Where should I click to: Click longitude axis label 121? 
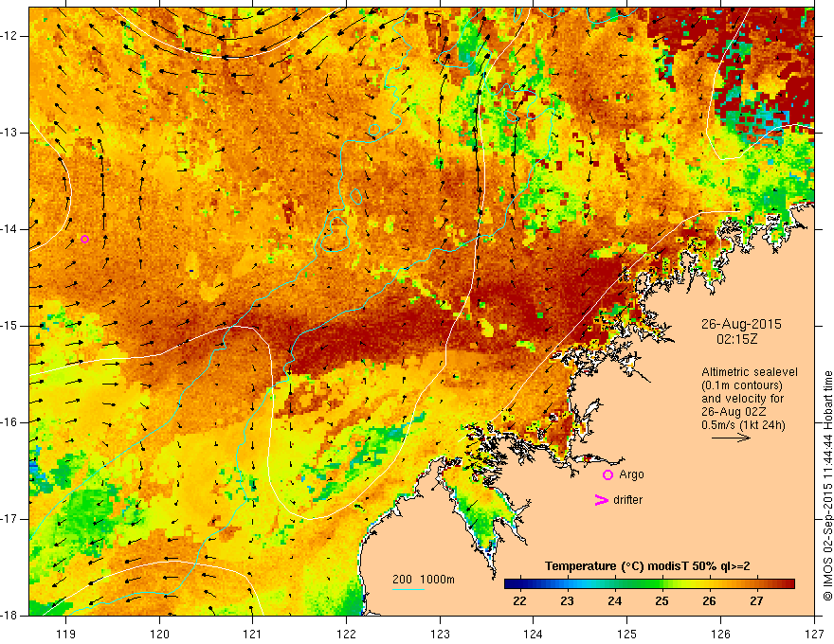click(253, 634)
